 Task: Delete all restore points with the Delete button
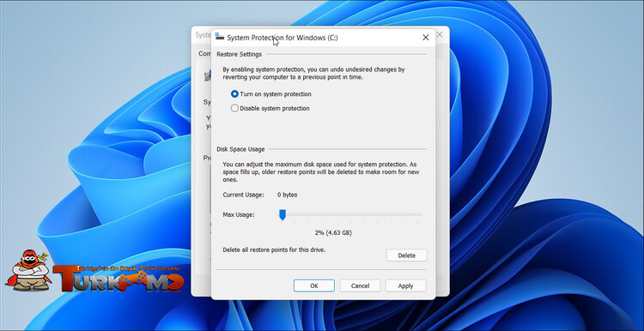[407, 256]
